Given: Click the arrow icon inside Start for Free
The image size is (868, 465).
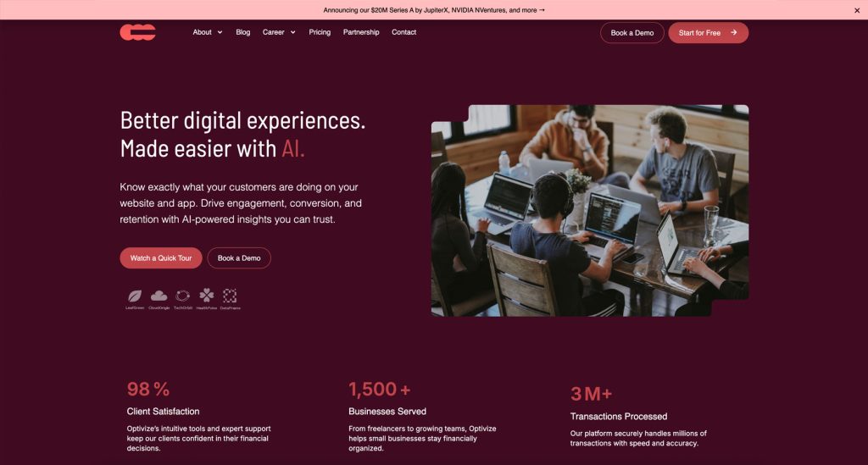Looking at the screenshot, I should click(733, 33).
